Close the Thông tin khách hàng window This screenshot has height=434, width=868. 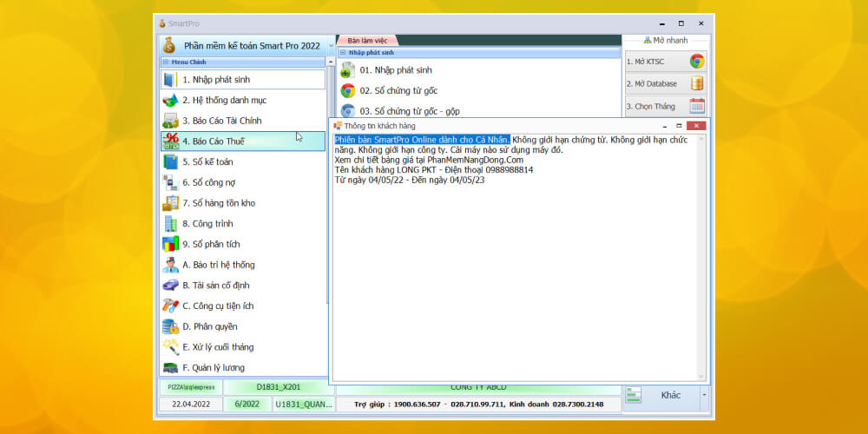[x=696, y=126]
